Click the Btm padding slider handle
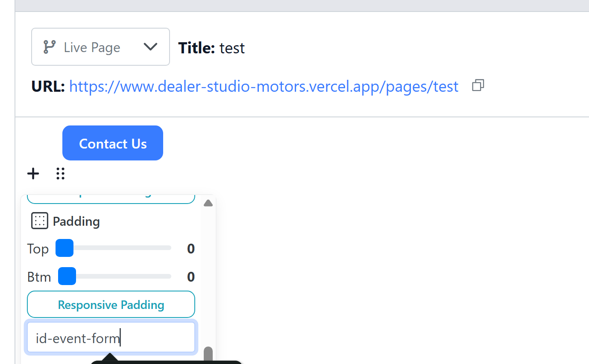 (67, 276)
